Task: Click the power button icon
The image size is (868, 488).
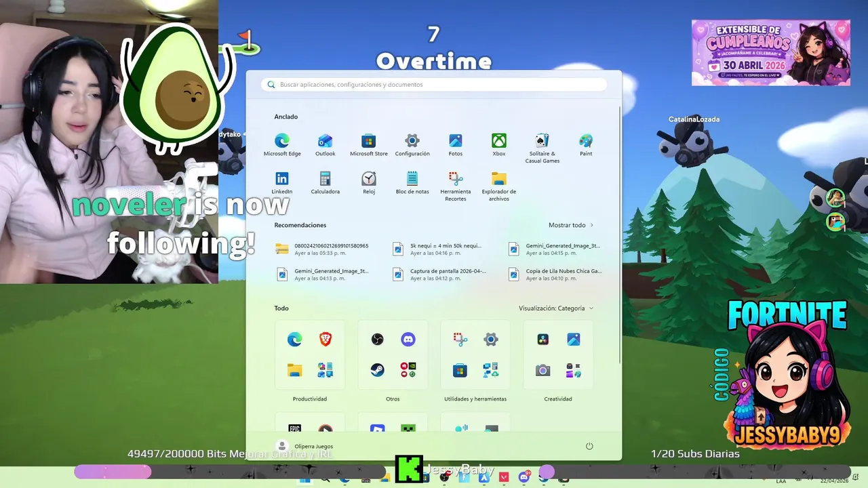Action: pos(589,446)
